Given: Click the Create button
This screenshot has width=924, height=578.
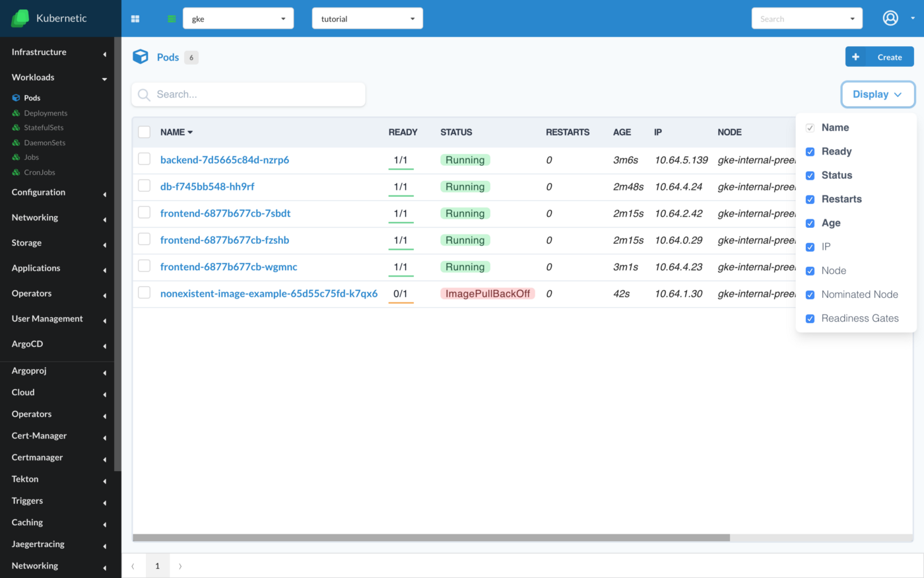Looking at the screenshot, I should (x=879, y=57).
